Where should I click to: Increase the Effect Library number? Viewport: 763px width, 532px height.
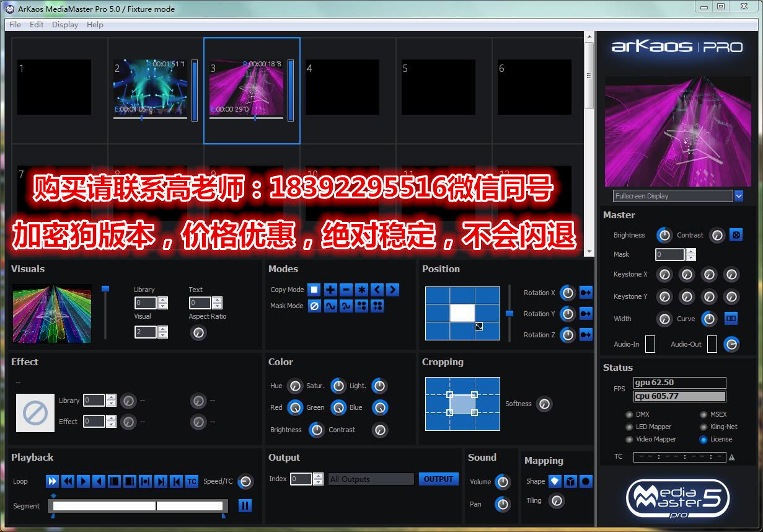[x=111, y=397]
